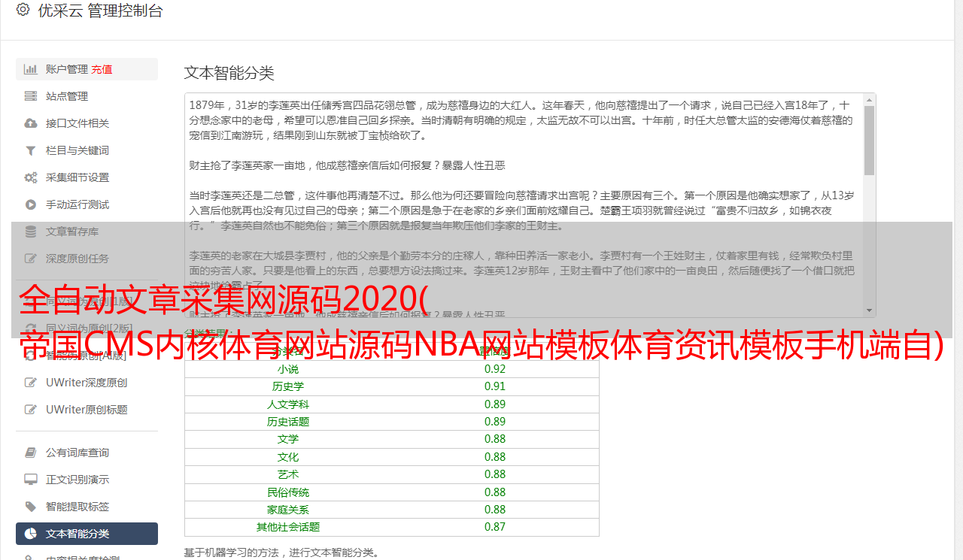Image resolution: width=963 pixels, height=560 pixels.
Task: Click the gear icon beside 优采云 管理控制台
Action: point(23,10)
